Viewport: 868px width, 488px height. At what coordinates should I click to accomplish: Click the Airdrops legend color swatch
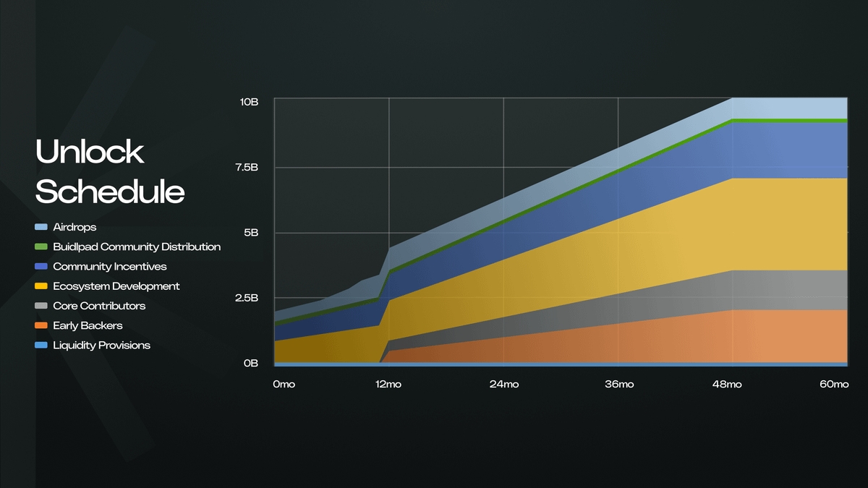(x=41, y=228)
